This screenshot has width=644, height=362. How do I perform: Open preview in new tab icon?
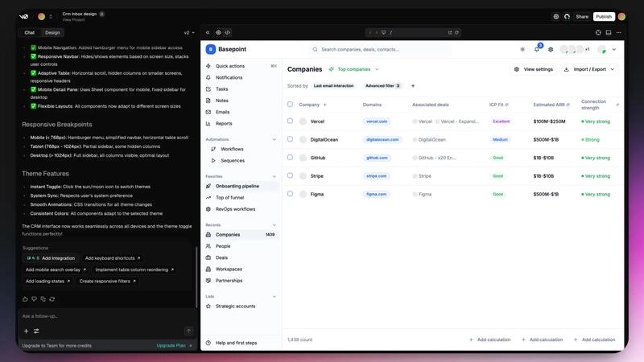450,32
